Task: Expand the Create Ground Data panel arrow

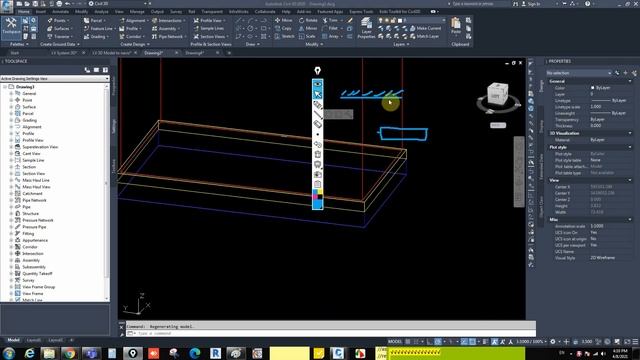Action: (78, 44)
